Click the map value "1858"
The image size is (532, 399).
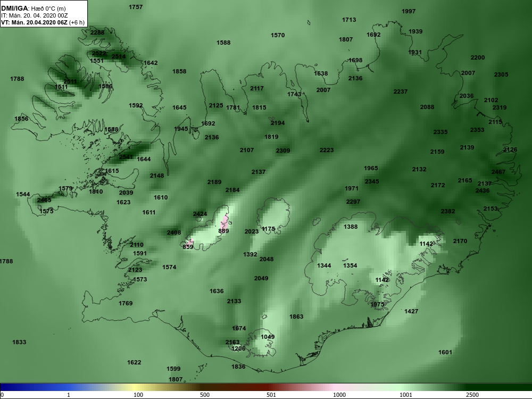tap(179, 71)
